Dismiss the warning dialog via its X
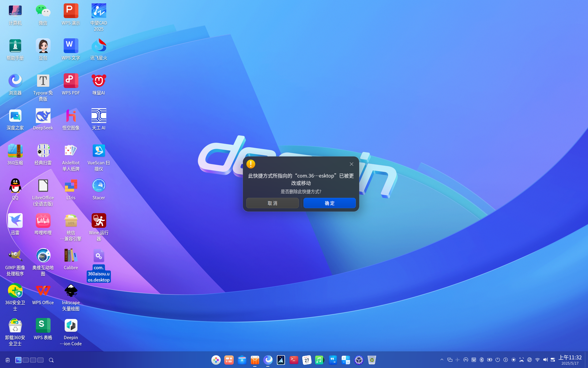 [352, 164]
